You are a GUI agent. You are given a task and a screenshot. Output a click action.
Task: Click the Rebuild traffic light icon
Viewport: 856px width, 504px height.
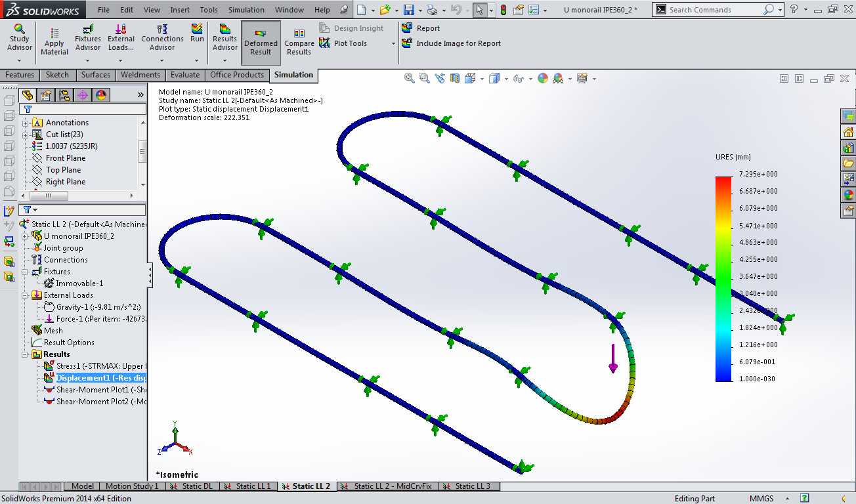click(503, 10)
